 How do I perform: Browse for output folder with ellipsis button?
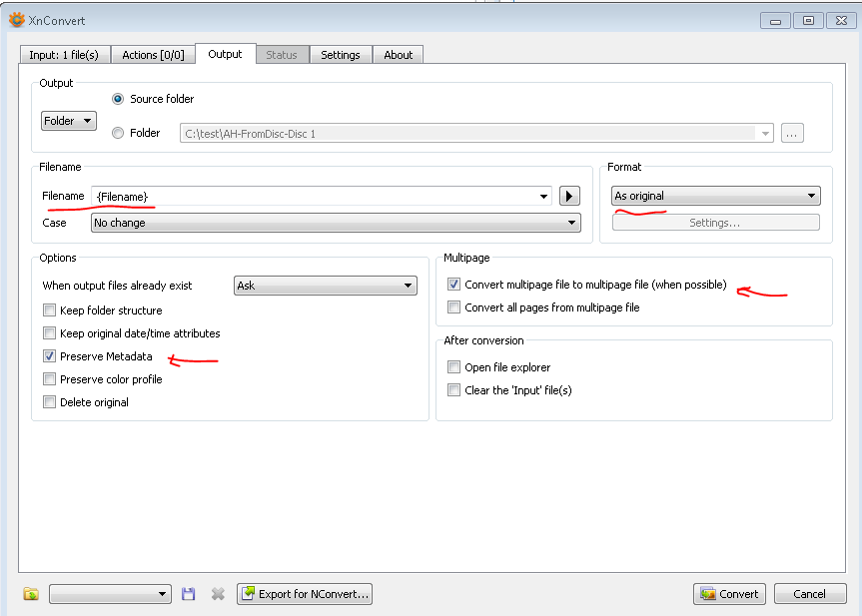[792, 133]
